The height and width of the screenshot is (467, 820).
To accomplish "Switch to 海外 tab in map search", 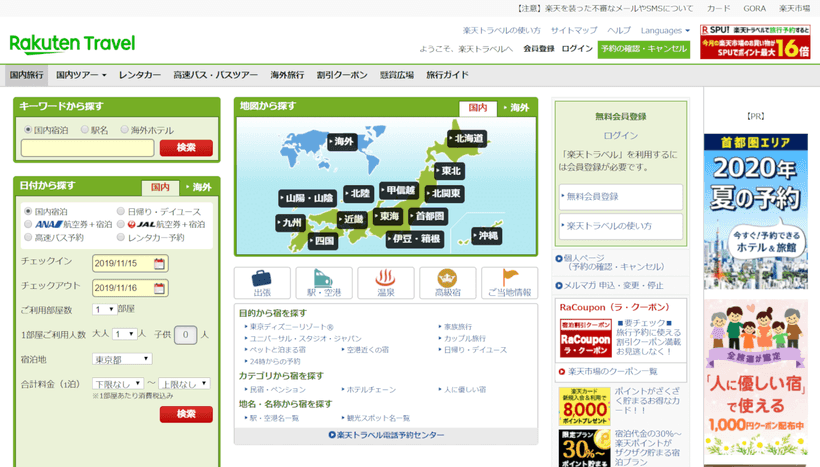I will [517, 108].
